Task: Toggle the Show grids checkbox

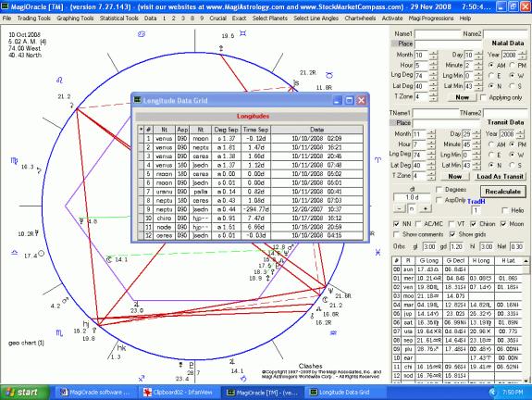Action: coord(452,234)
